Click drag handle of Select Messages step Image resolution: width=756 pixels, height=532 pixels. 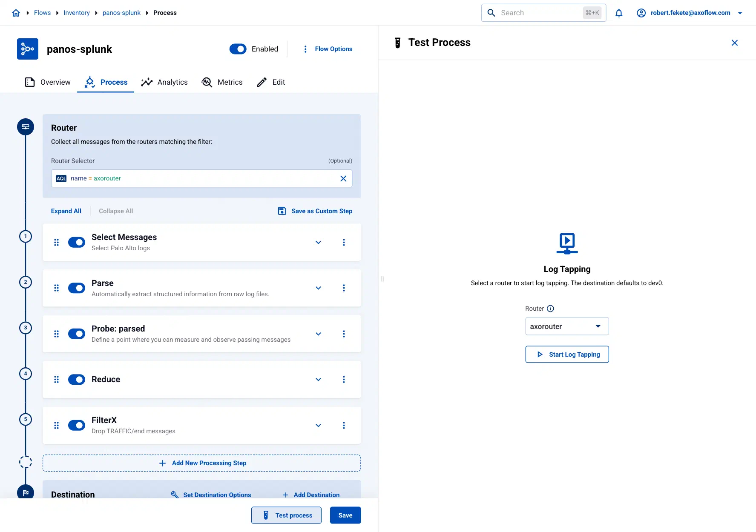(x=56, y=242)
